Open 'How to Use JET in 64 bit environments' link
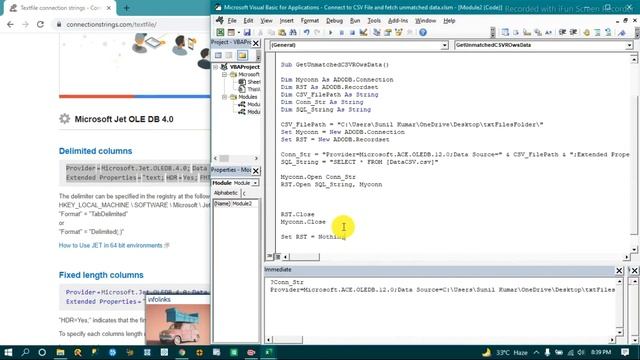The height and width of the screenshot is (360, 640). 111,245
